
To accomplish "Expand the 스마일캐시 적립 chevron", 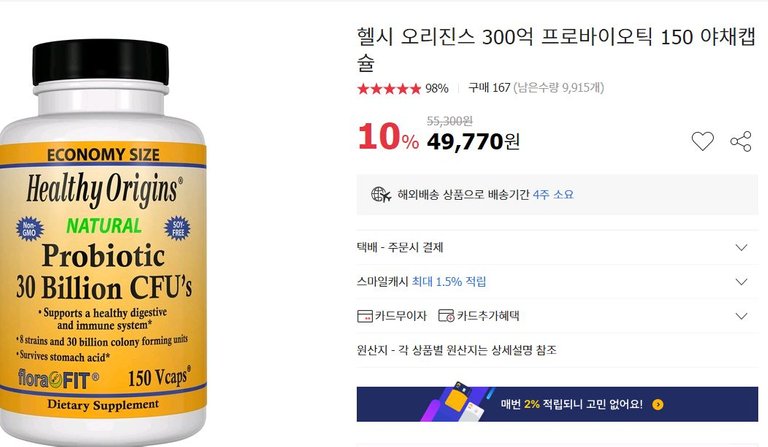I will [x=742, y=282].
